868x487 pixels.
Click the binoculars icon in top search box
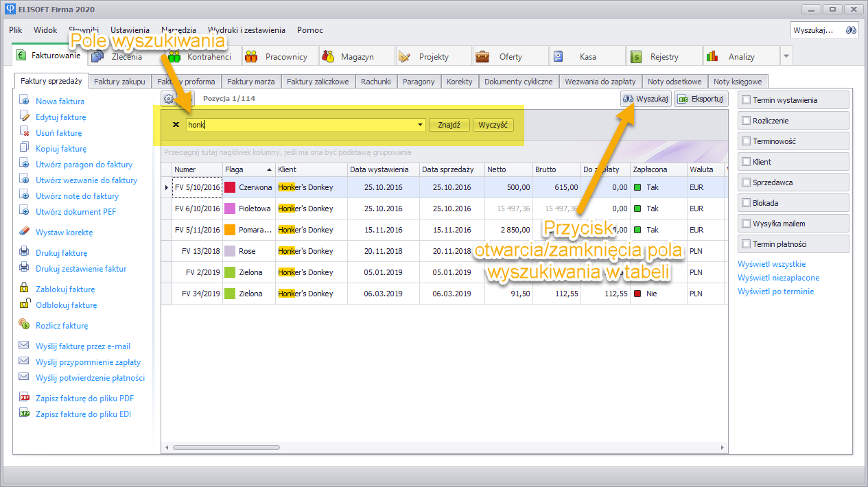coord(851,30)
